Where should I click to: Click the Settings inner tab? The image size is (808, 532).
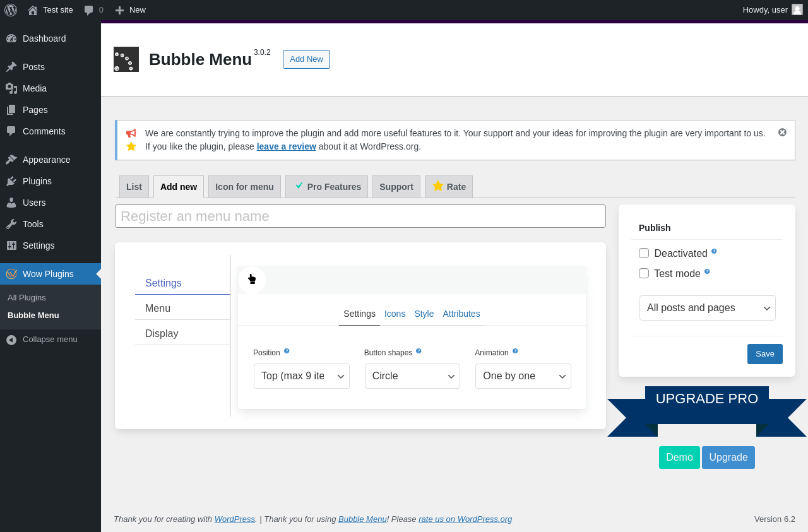[x=359, y=314]
